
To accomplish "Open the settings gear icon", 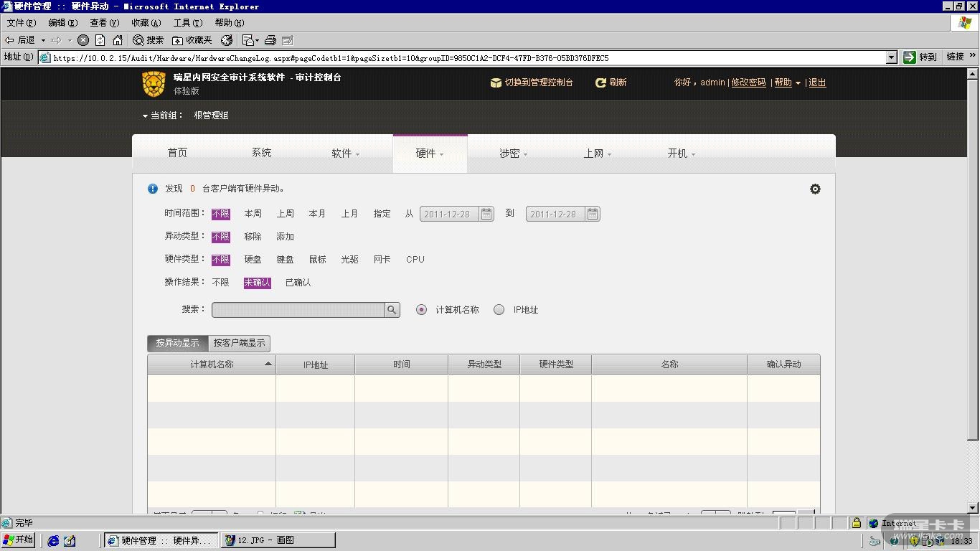I will 815,189.
